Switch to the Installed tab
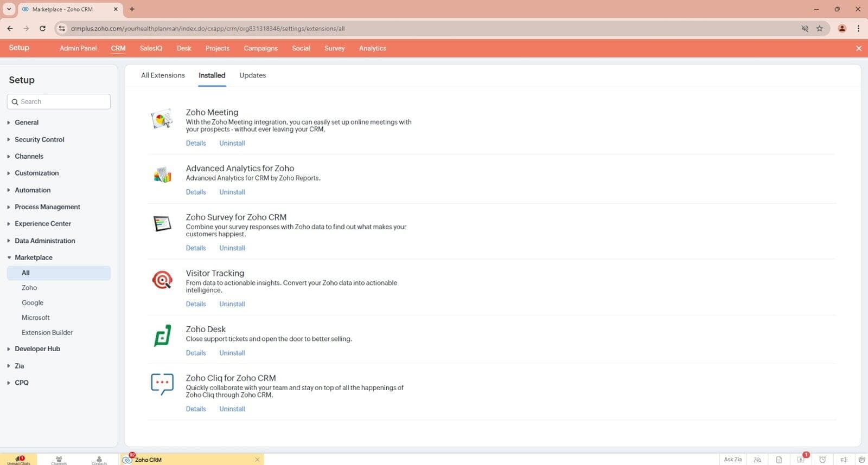Viewport: 868px width, 465px height. [x=212, y=75]
